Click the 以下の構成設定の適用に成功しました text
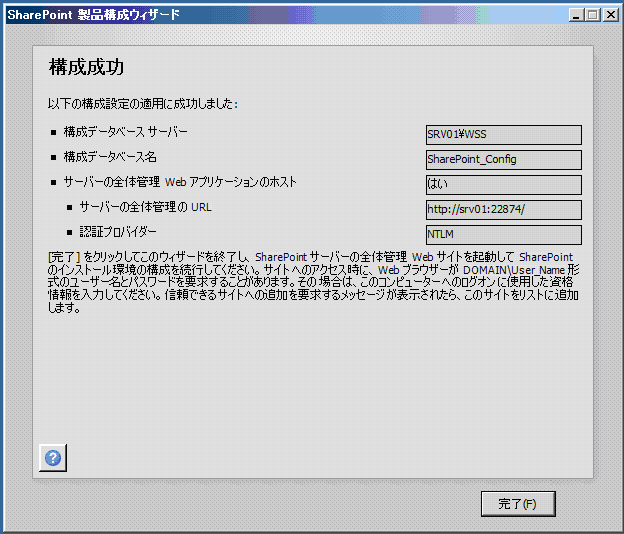 pos(142,104)
